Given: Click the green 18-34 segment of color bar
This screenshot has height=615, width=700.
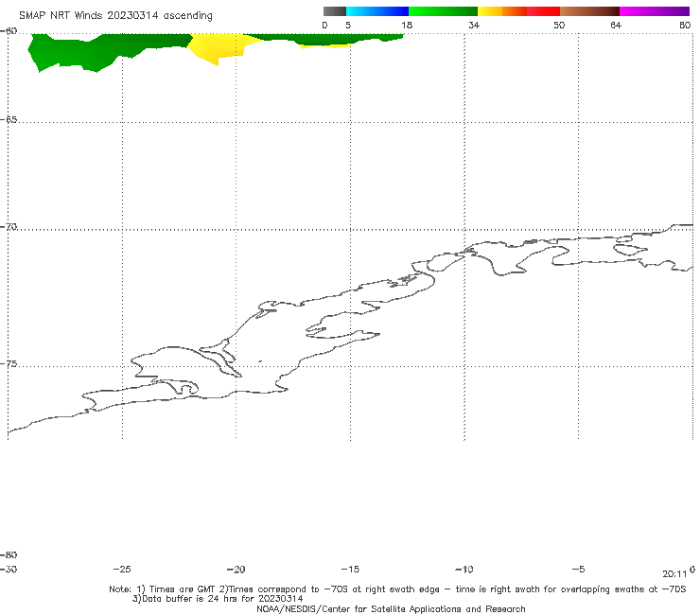Looking at the screenshot, I should pos(443,11).
